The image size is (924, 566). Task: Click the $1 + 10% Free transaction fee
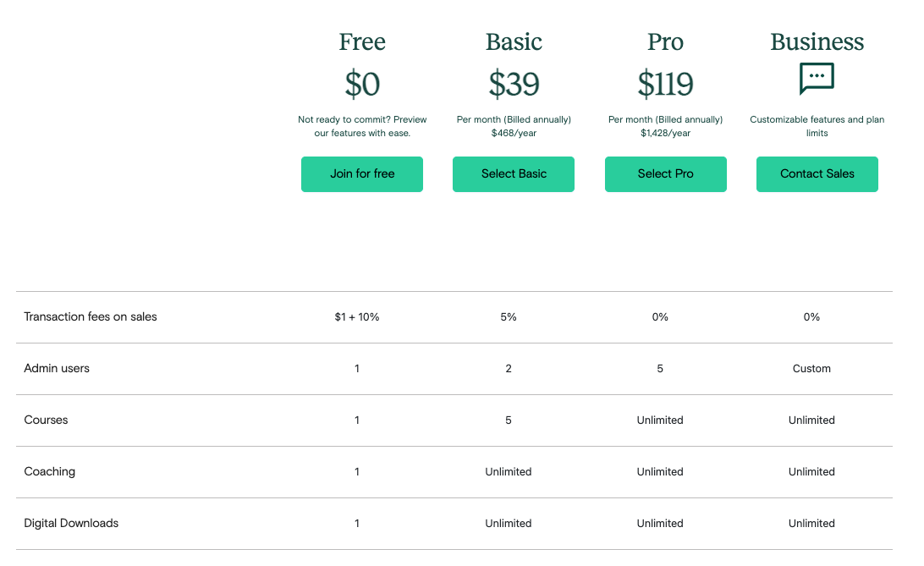[x=357, y=317]
